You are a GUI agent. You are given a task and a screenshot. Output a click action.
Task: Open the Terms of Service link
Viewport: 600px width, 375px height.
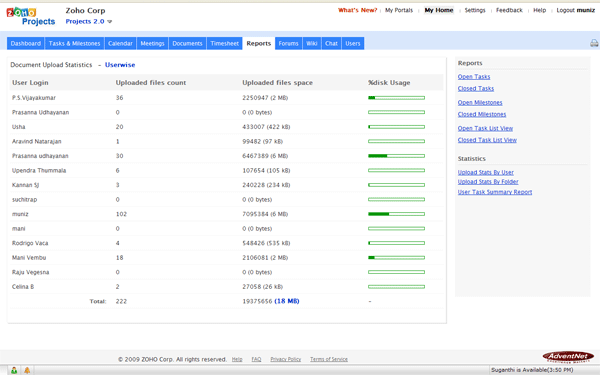[x=329, y=359]
